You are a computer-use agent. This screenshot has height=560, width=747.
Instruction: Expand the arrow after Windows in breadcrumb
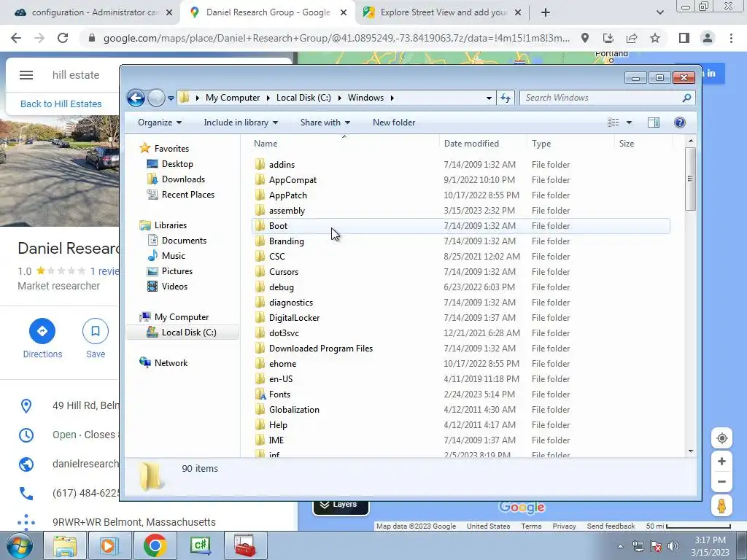pyautogui.click(x=392, y=98)
